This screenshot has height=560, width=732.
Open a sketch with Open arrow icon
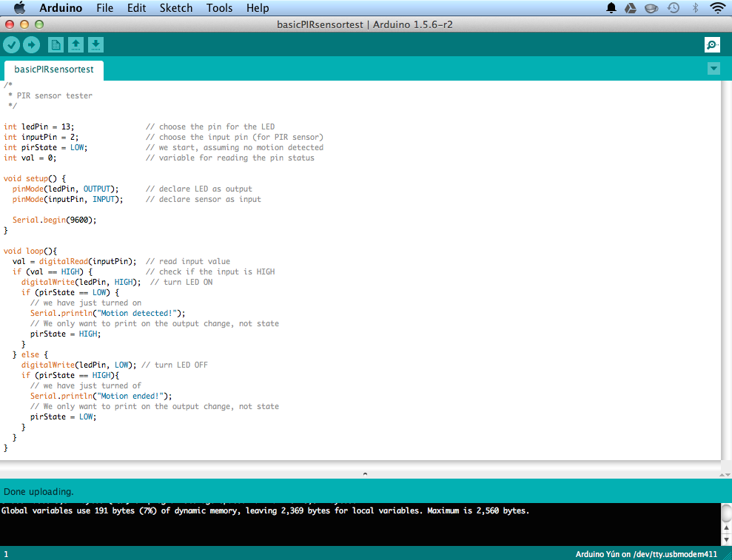point(75,45)
